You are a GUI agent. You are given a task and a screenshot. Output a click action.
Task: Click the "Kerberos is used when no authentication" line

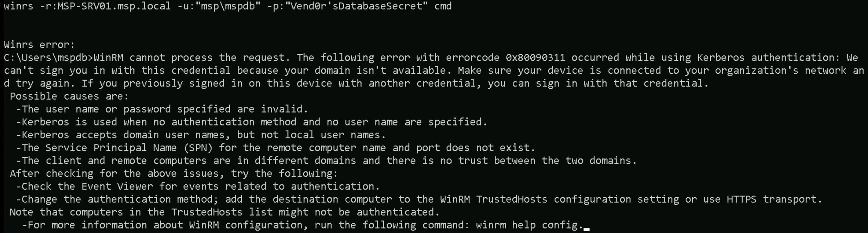[252, 122]
